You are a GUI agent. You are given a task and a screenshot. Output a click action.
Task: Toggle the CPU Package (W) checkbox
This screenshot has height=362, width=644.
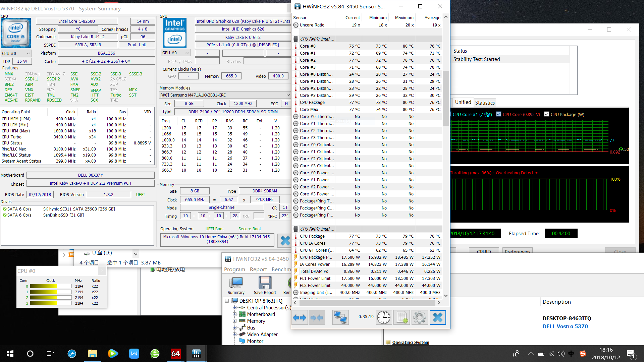(547, 114)
